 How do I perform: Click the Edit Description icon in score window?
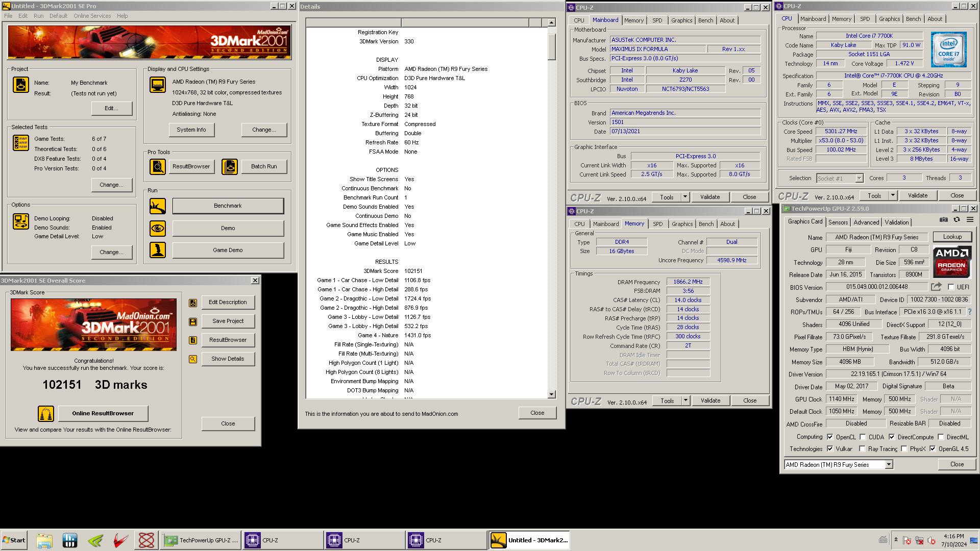pos(193,303)
